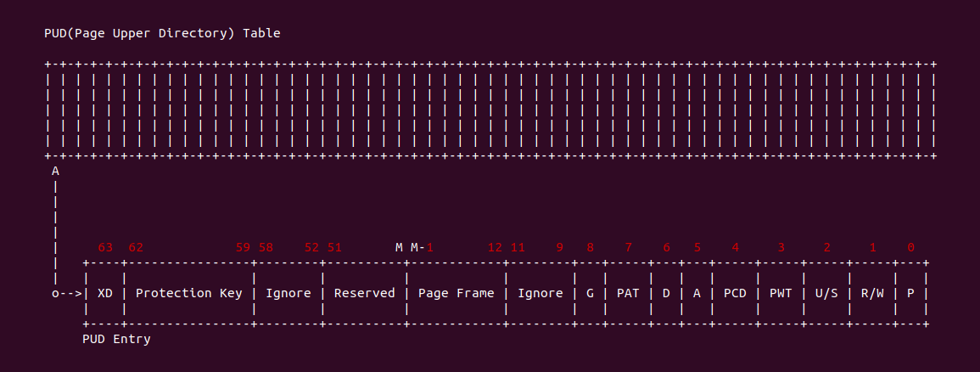Image resolution: width=980 pixels, height=372 pixels.
Task: Select the PWT flag cell
Action: tap(781, 293)
